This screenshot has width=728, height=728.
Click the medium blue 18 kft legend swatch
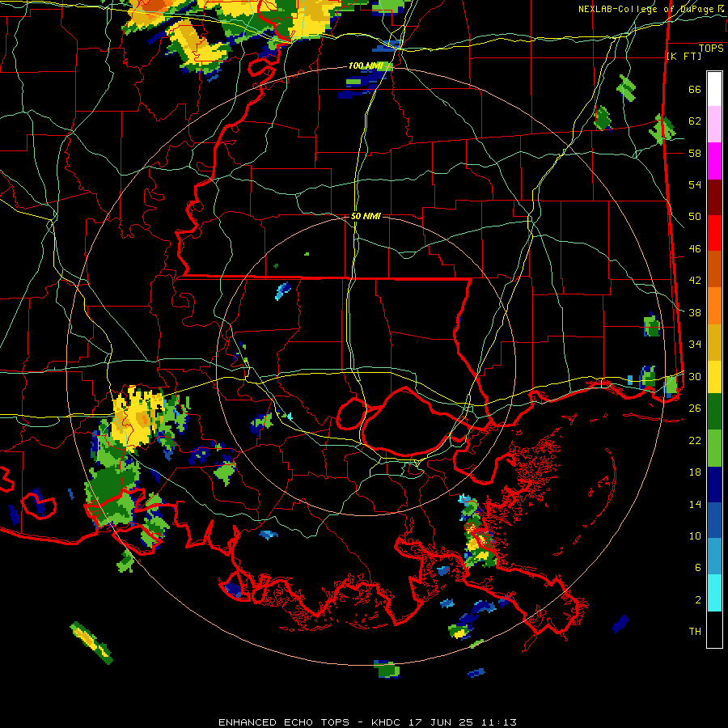[x=714, y=520]
